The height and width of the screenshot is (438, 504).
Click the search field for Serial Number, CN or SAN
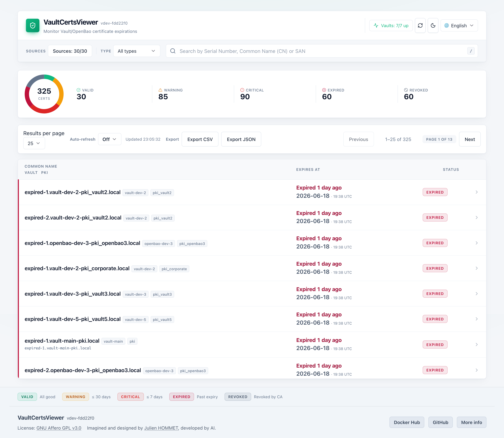322,51
